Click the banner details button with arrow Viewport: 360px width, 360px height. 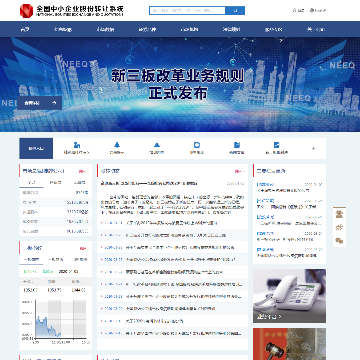tap(40, 103)
